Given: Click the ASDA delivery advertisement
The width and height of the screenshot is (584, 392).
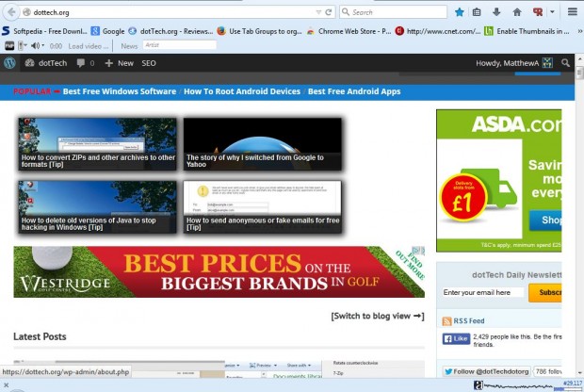Looking at the screenshot, I should [x=498, y=181].
